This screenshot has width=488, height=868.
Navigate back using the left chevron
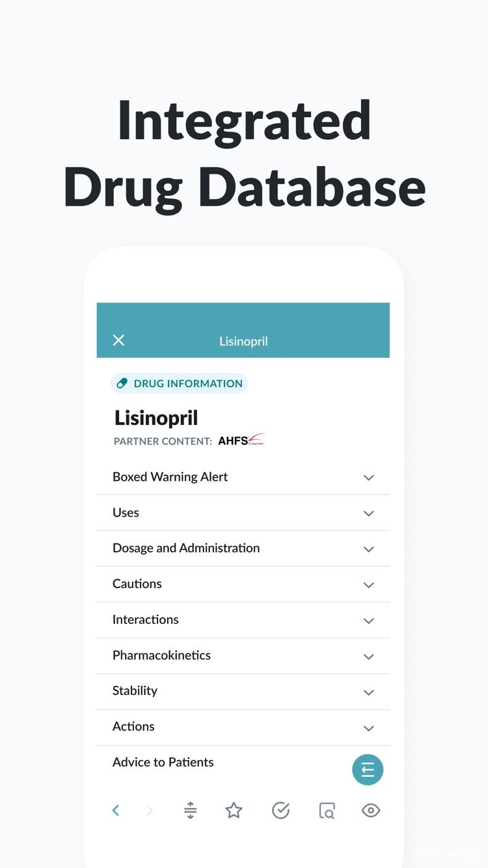[116, 810]
